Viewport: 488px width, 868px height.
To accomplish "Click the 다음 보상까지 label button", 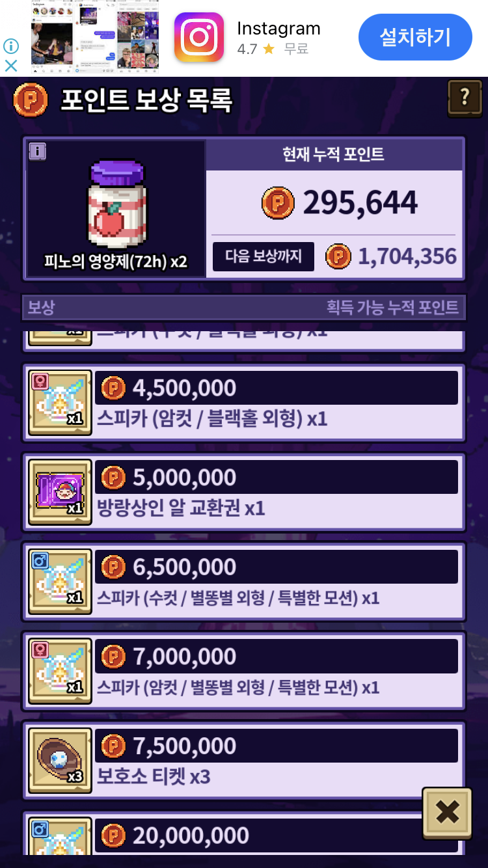I will click(264, 256).
